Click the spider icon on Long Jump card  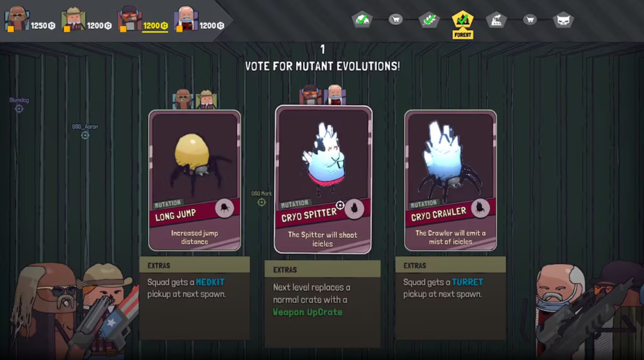(x=224, y=208)
